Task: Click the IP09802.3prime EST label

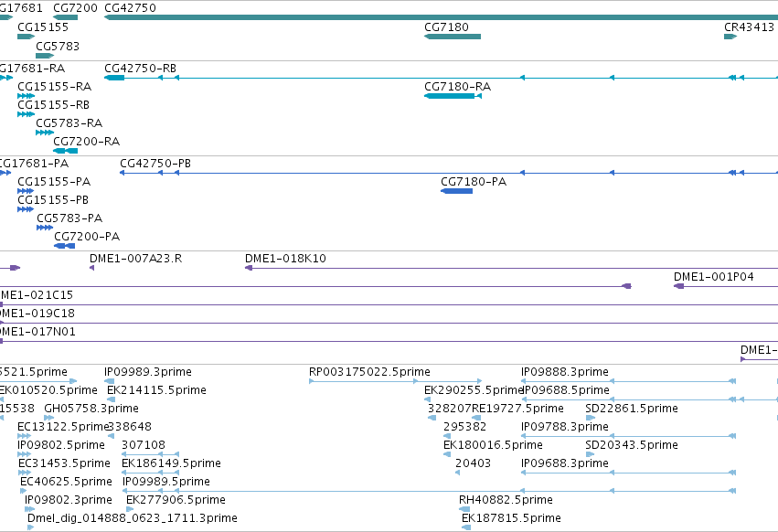Action: 69,500
